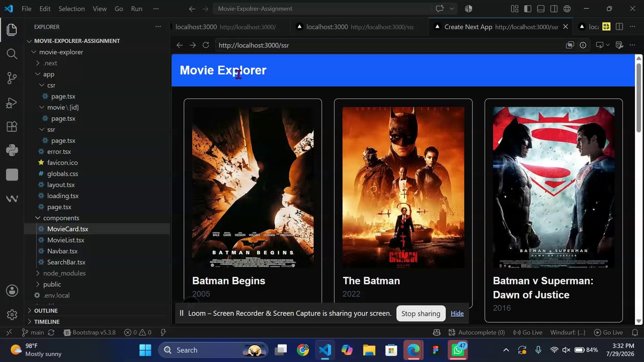Open the Source Control view
Screen dimensions: 644x362
point(12,78)
